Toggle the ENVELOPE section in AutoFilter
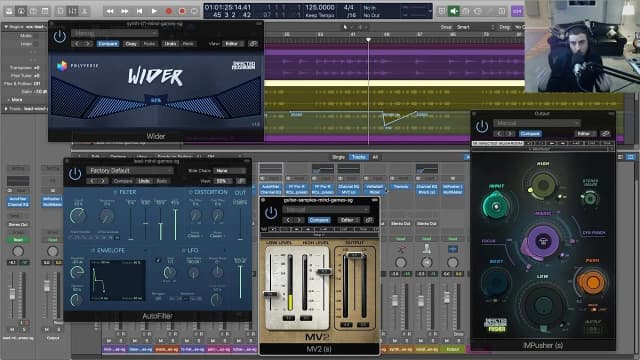 coord(92,250)
